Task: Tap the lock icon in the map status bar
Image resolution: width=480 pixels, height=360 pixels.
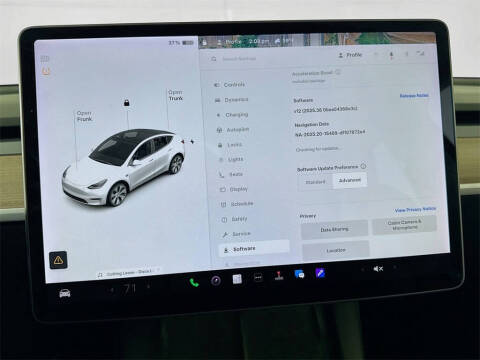Action: (205, 43)
